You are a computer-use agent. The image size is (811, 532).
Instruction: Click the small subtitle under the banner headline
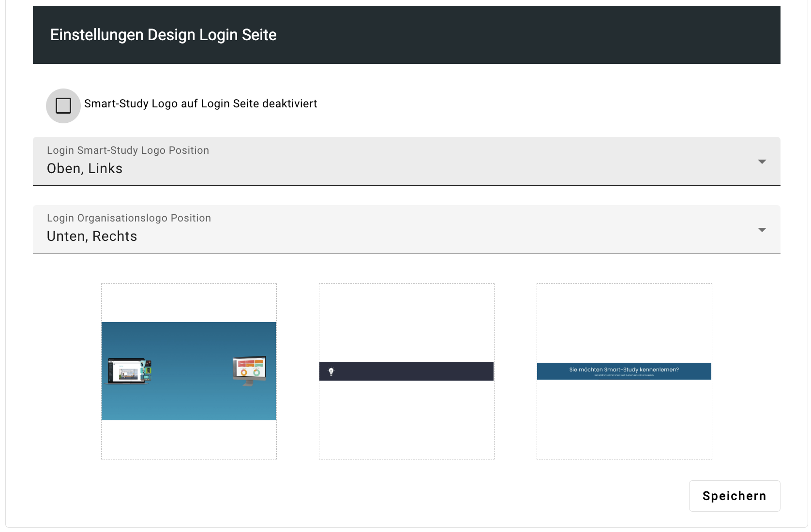coord(624,375)
